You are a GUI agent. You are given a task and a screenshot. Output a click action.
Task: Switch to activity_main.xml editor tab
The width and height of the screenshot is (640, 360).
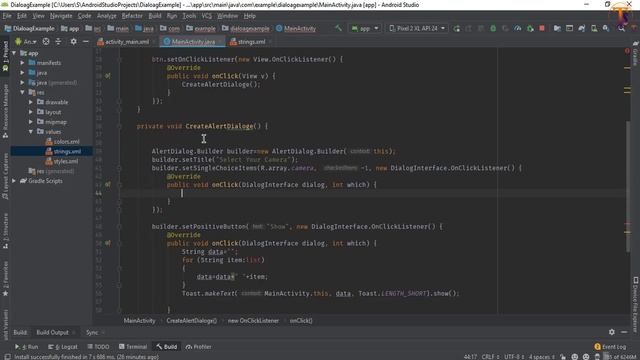[x=126, y=42]
